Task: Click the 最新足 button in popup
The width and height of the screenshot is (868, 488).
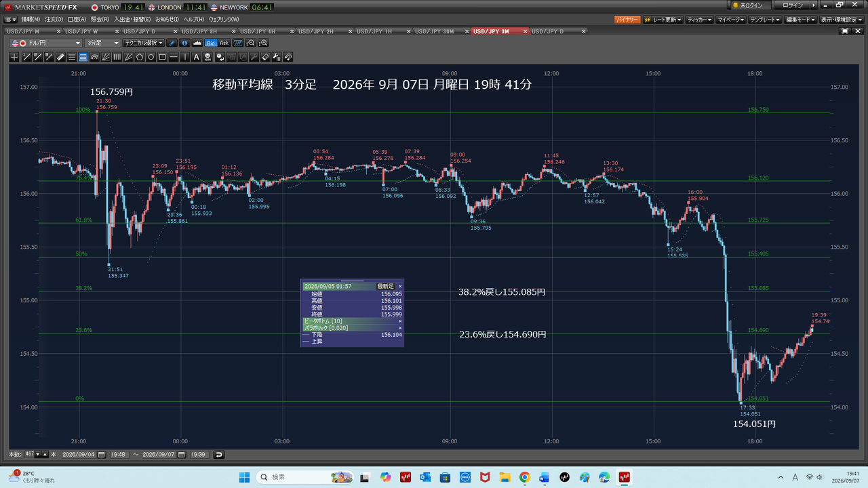Action: [x=385, y=287]
